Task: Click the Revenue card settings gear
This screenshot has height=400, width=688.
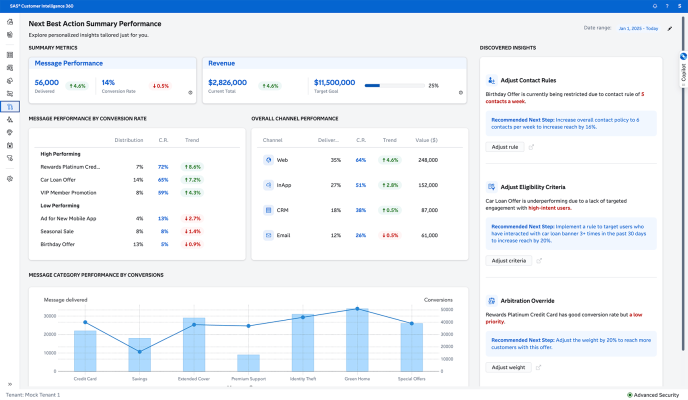Action: [x=460, y=92]
